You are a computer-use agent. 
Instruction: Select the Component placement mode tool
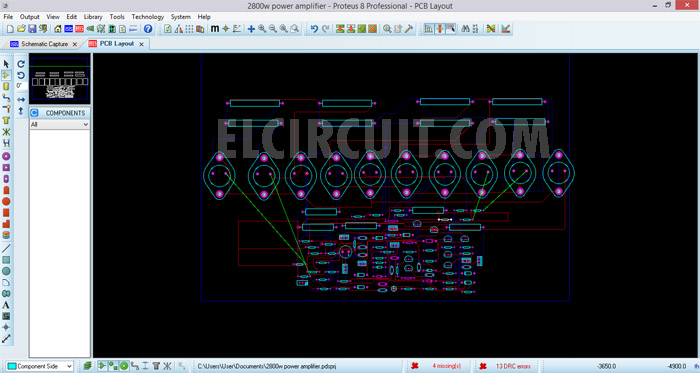[x=6, y=75]
